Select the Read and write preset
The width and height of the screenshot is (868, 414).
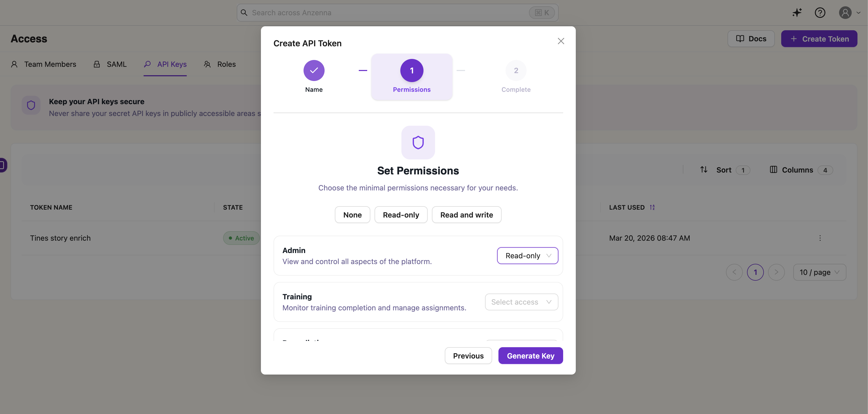(466, 215)
